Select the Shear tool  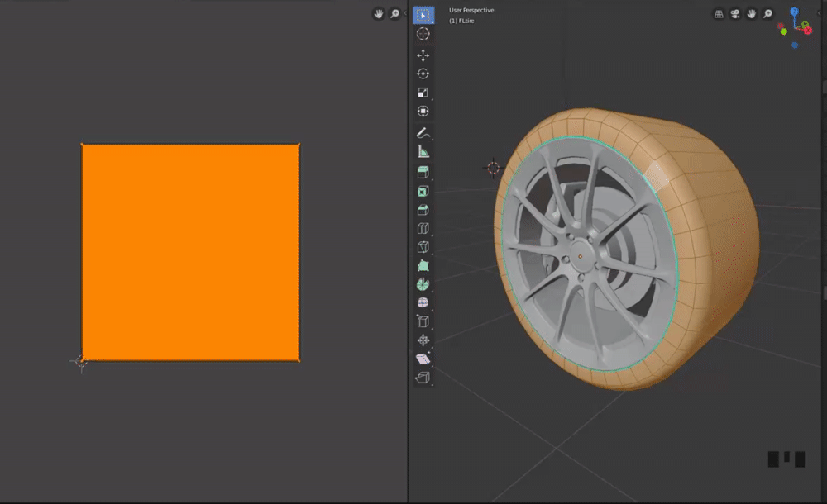[423, 359]
